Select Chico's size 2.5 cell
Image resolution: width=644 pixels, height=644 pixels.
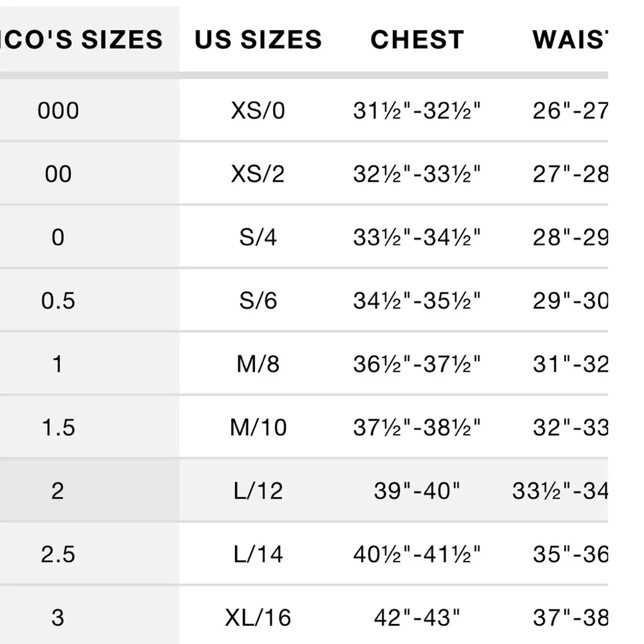[x=58, y=554]
